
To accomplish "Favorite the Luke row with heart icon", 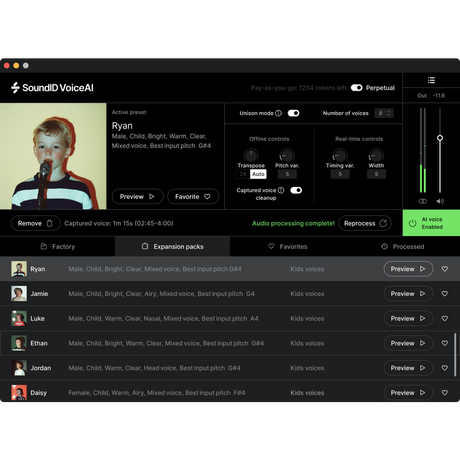I will pos(445,318).
